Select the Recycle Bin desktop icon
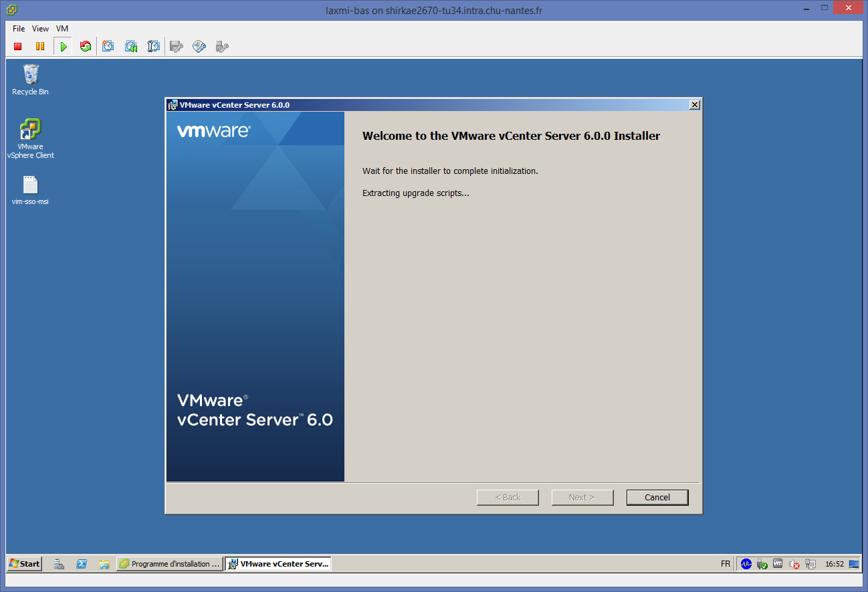Screen dimensions: 868x592 pyautogui.click(x=30, y=79)
